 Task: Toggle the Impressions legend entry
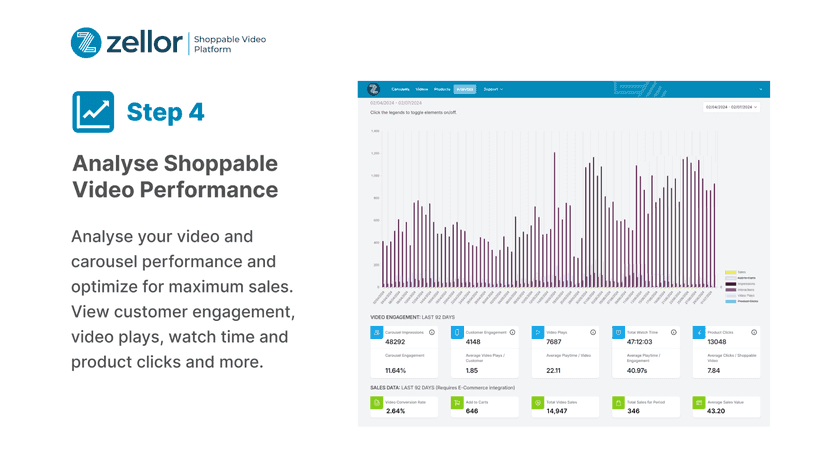point(740,284)
